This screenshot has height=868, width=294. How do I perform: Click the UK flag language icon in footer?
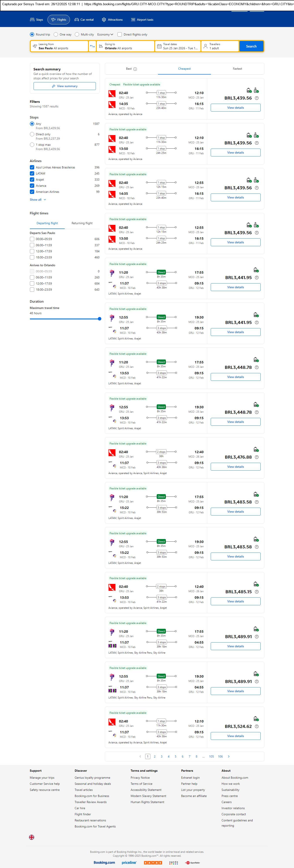(x=32, y=837)
